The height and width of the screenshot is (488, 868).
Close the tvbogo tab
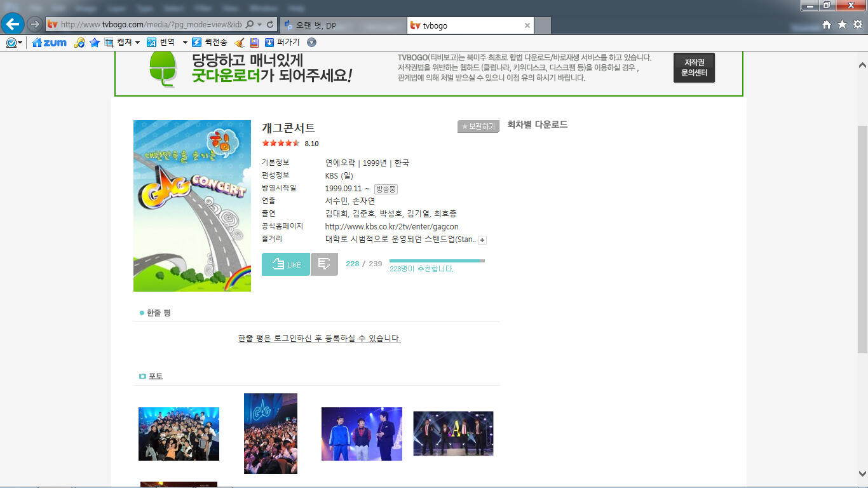click(527, 25)
